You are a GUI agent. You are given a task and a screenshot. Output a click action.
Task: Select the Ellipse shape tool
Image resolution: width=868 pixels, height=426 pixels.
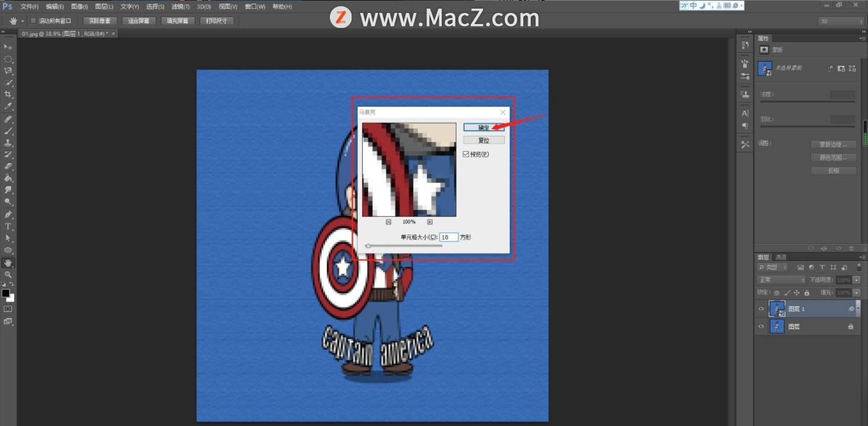point(8,250)
